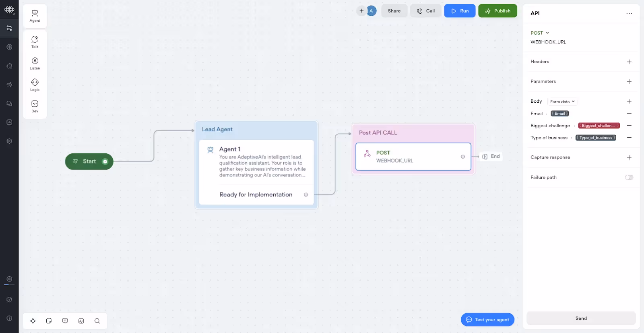The height and width of the screenshot is (333, 644).
Task: Click the green Publish button
Action: [497, 11]
